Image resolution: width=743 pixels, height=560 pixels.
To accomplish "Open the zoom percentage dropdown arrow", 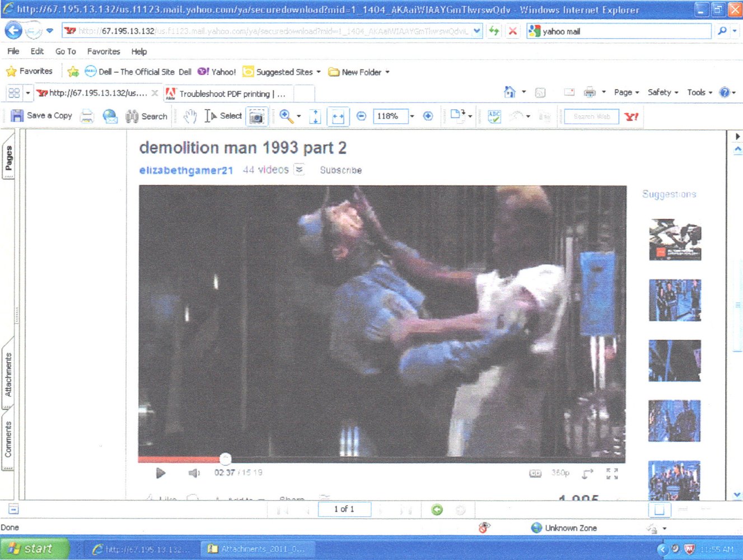I will (x=412, y=116).
